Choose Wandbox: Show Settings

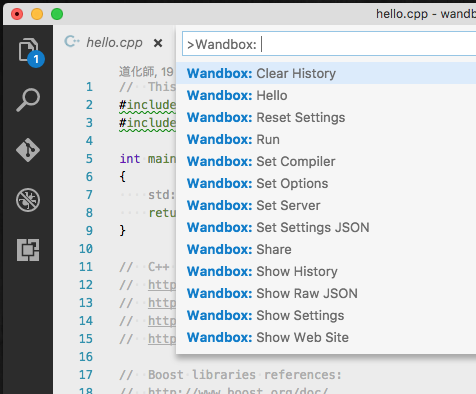[x=326, y=315]
